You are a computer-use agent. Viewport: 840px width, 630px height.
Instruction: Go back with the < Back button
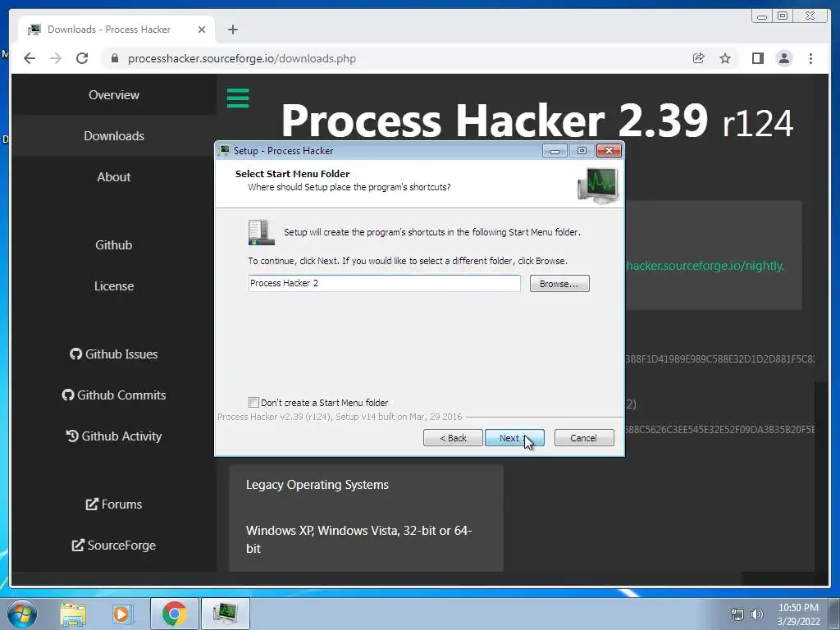click(x=453, y=438)
